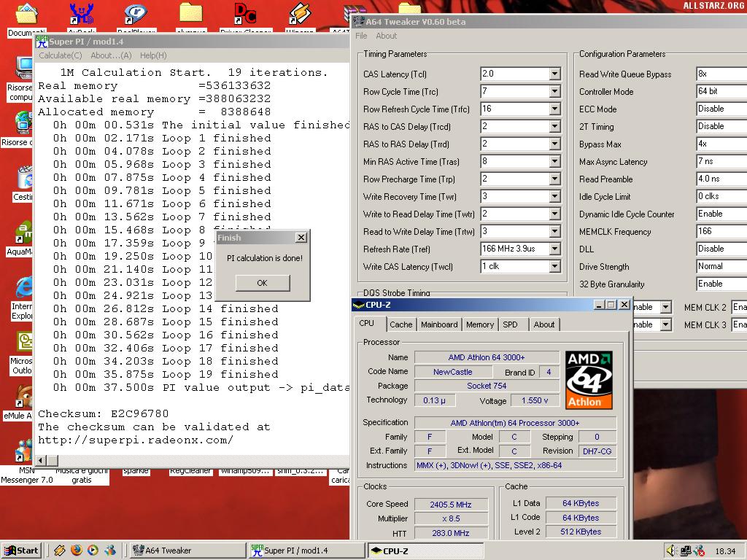The width and height of the screenshot is (747, 560).
Task: Open the About...(A) menu in Super PI
Action: pyautogui.click(x=111, y=55)
